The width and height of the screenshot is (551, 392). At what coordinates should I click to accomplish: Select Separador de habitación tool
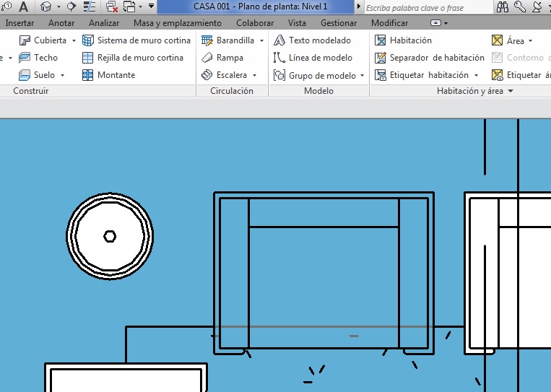tap(430, 58)
